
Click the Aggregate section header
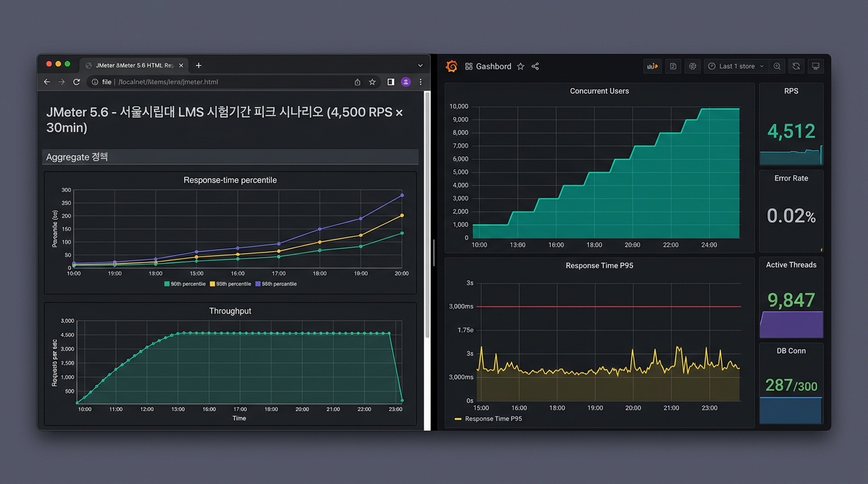click(x=230, y=157)
